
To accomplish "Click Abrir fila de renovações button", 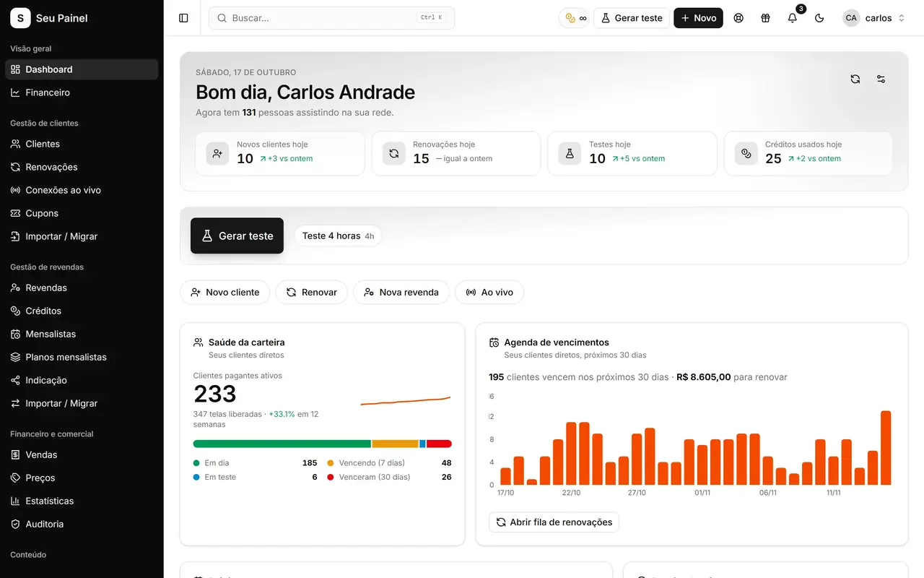I will [x=554, y=522].
